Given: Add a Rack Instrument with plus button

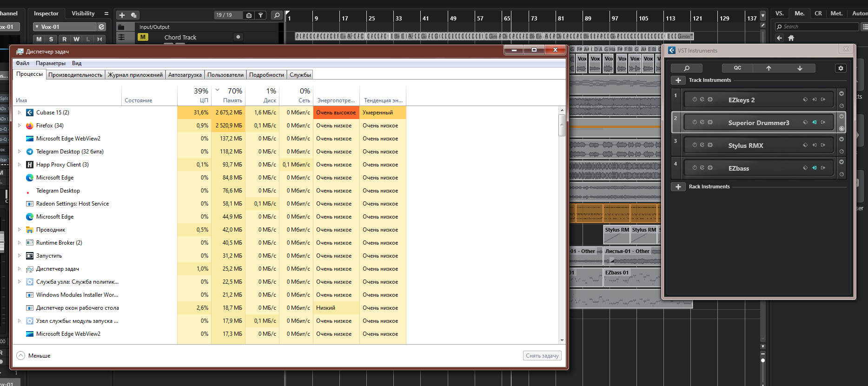Looking at the screenshot, I should point(678,187).
